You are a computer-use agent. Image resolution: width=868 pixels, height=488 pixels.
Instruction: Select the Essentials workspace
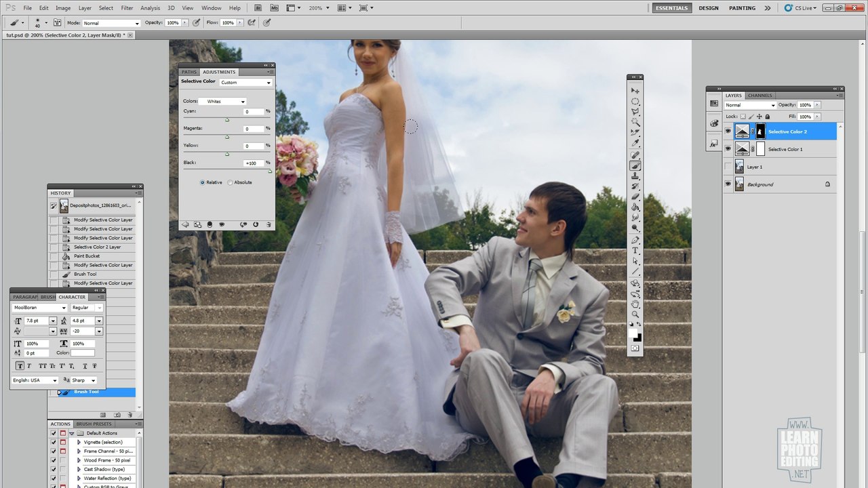tap(671, 8)
